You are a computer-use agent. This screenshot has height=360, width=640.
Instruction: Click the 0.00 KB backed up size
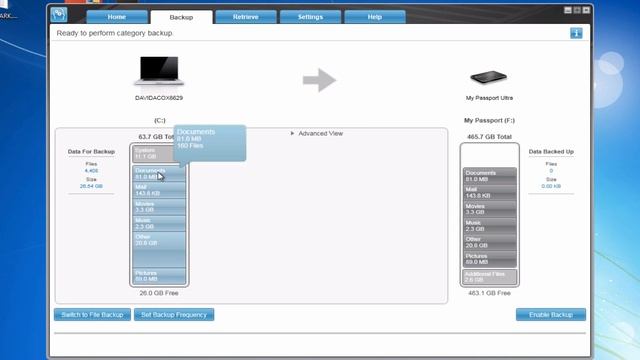click(x=551, y=186)
